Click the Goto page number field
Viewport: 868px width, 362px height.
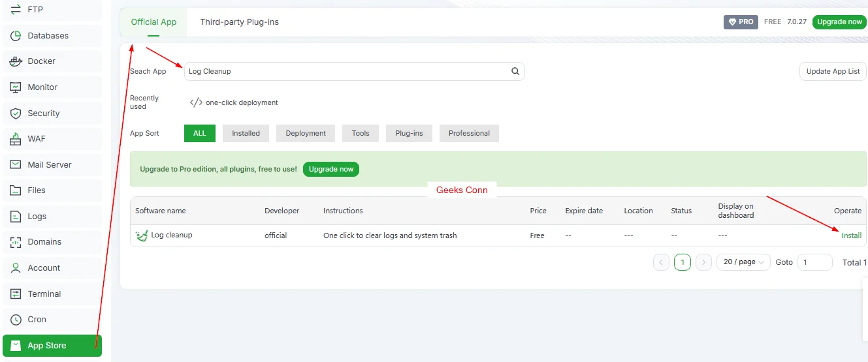coord(814,262)
